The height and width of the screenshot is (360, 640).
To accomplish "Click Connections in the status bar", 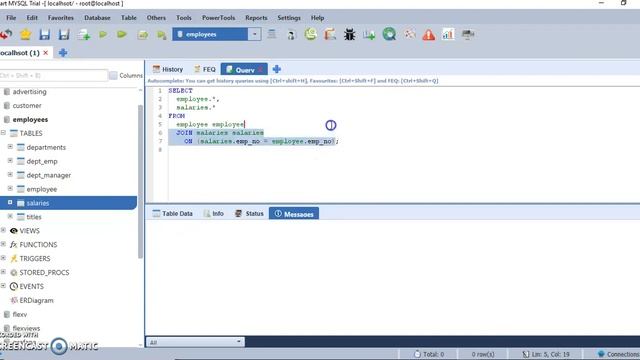I will point(618,354).
